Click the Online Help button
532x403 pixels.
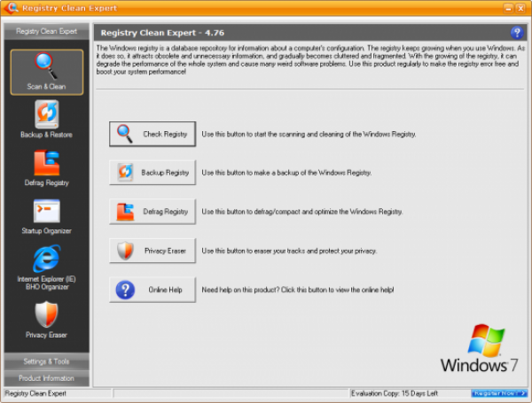[153, 290]
